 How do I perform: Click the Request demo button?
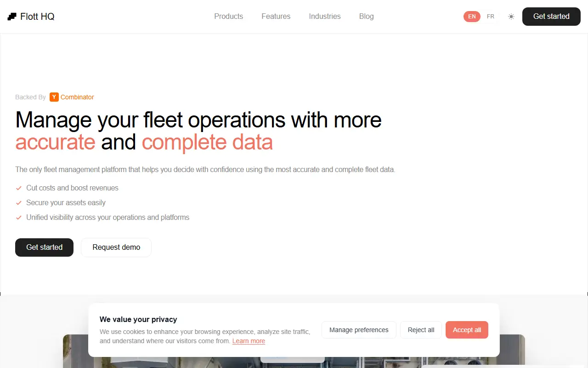[x=116, y=247]
